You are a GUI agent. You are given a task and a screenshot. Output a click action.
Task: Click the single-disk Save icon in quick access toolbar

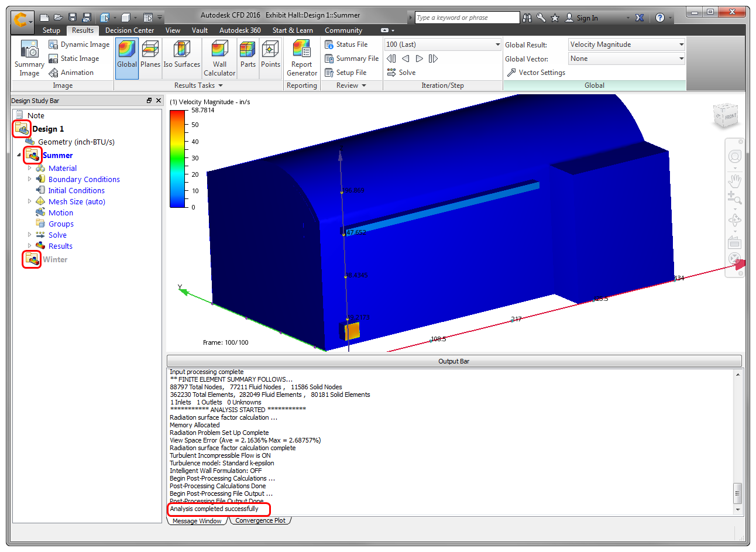tap(73, 18)
